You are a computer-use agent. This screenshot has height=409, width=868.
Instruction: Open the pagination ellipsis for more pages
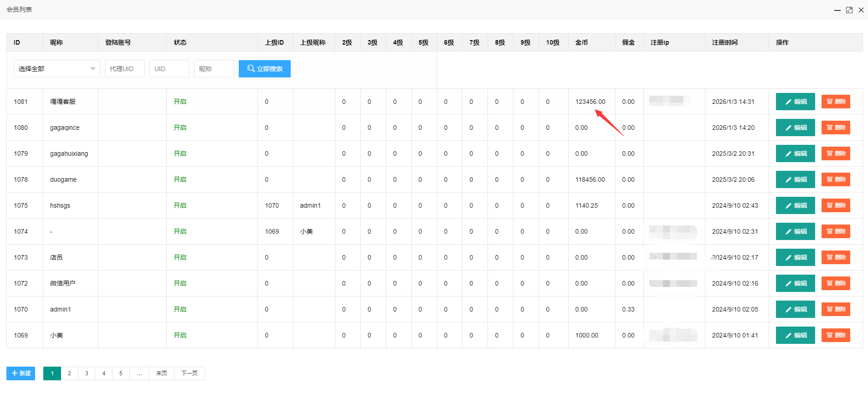139,373
